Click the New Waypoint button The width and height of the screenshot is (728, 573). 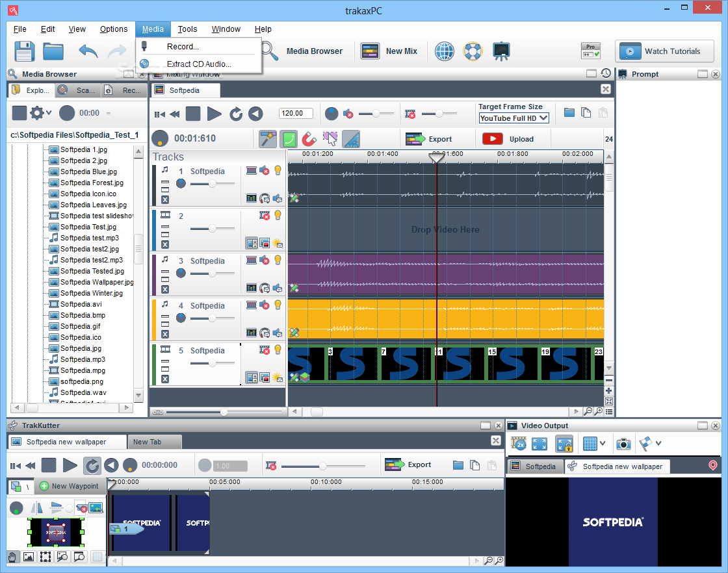coord(70,486)
